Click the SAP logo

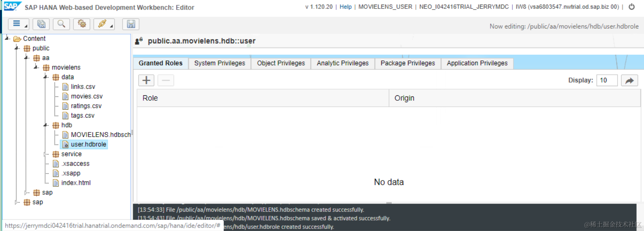pyautogui.click(x=12, y=6)
